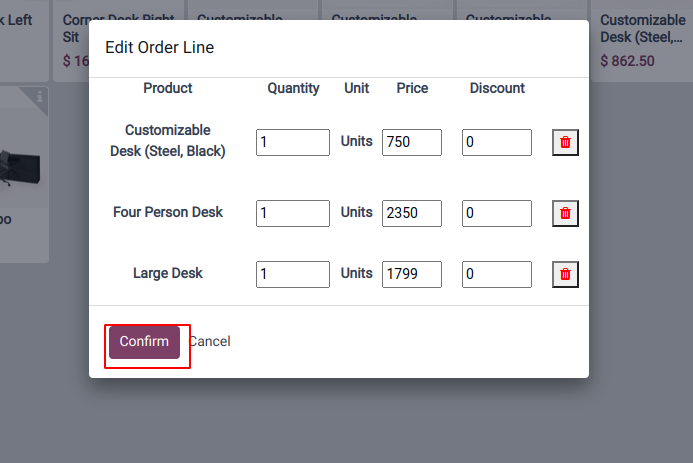
Task: Edit the 1799 price field
Action: point(411,274)
